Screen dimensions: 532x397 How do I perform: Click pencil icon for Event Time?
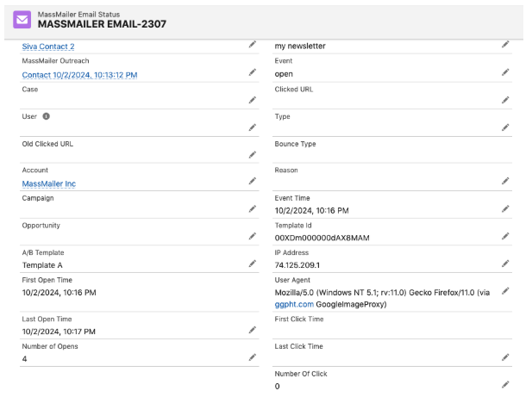[x=505, y=208]
